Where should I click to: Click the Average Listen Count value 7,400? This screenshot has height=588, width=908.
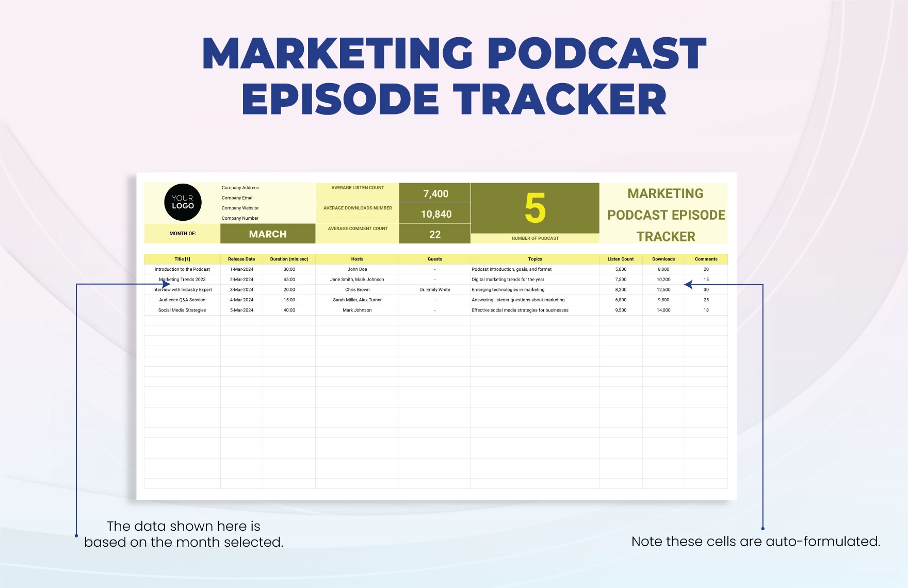point(435,194)
